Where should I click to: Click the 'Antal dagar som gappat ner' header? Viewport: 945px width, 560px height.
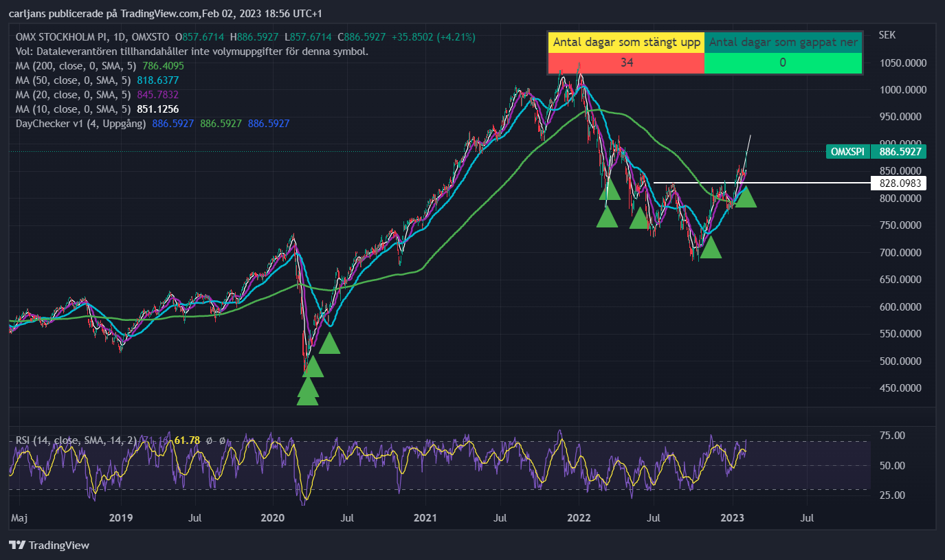pyautogui.click(x=783, y=43)
